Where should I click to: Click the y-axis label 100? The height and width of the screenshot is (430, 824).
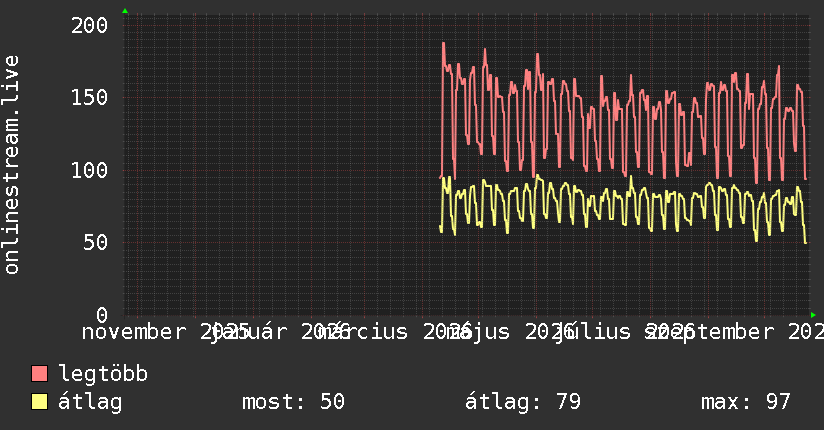(89, 170)
